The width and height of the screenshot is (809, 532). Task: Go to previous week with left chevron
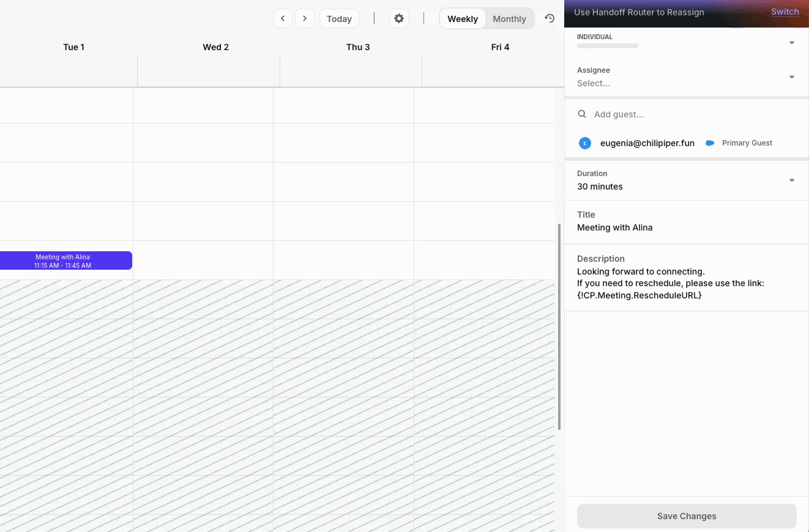(283, 18)
